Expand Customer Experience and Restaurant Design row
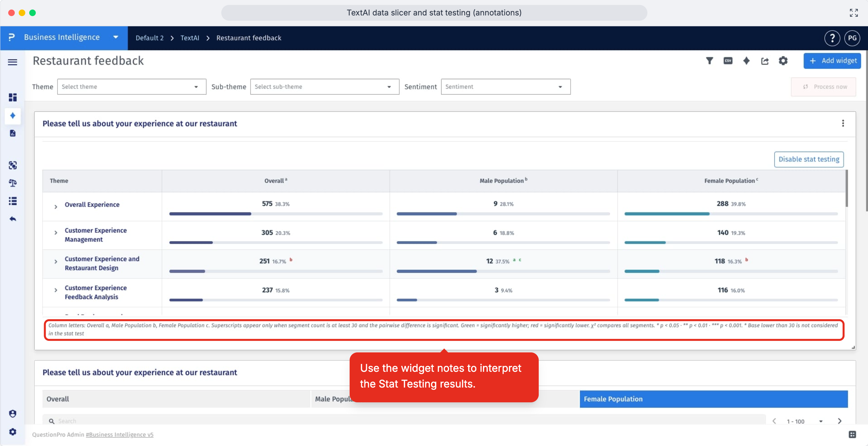Image resolution: width=868 pixels, height=446 pixels. tap(56, 262)
